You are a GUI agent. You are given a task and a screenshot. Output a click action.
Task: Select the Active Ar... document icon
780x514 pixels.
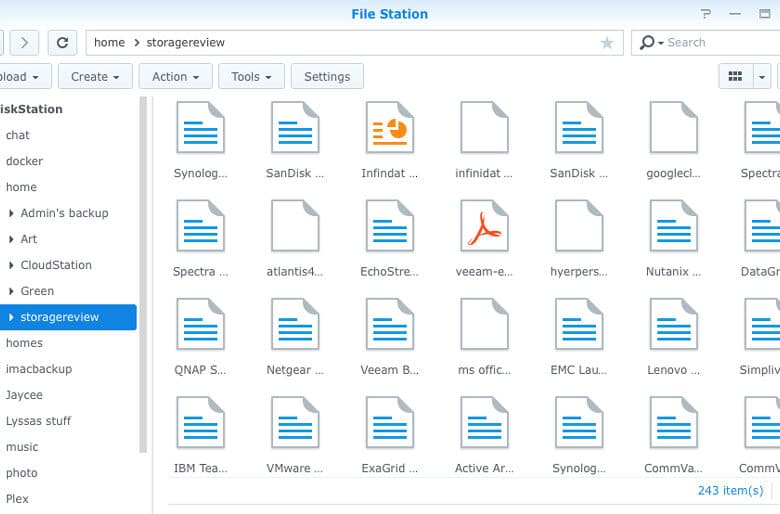[484, 422]
